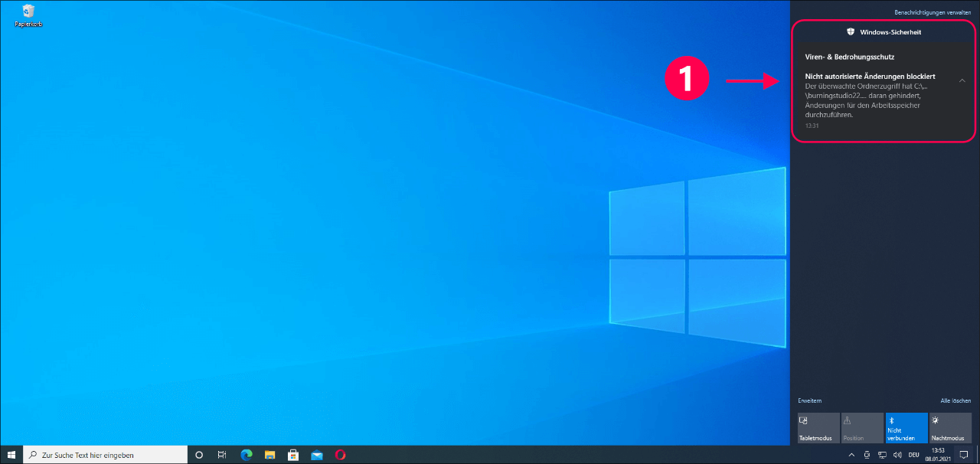Screen dimensions: 980x464
Task: Launch Microsoft Edge from the taskbar
Action: click(x=247, y=455)
